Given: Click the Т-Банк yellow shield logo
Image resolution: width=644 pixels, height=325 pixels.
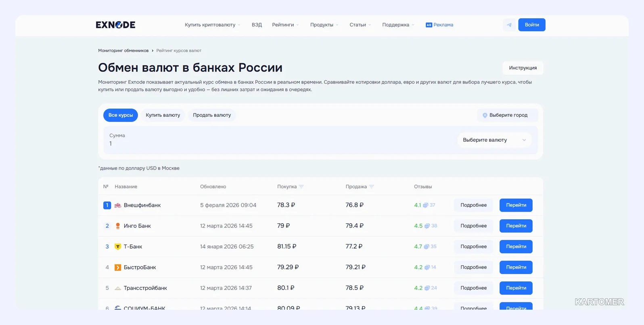Looking at the screenshot, I should pyautogui.click(x=118, y=247).
